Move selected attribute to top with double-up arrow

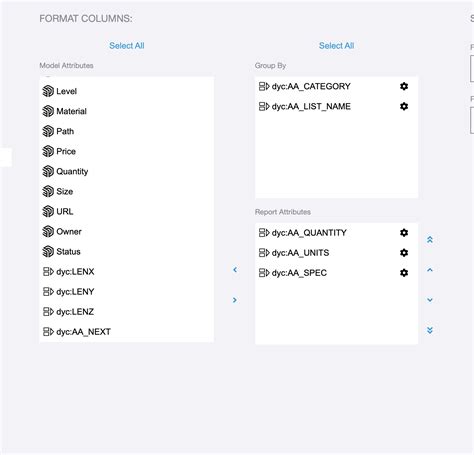(x=430, y=240)
